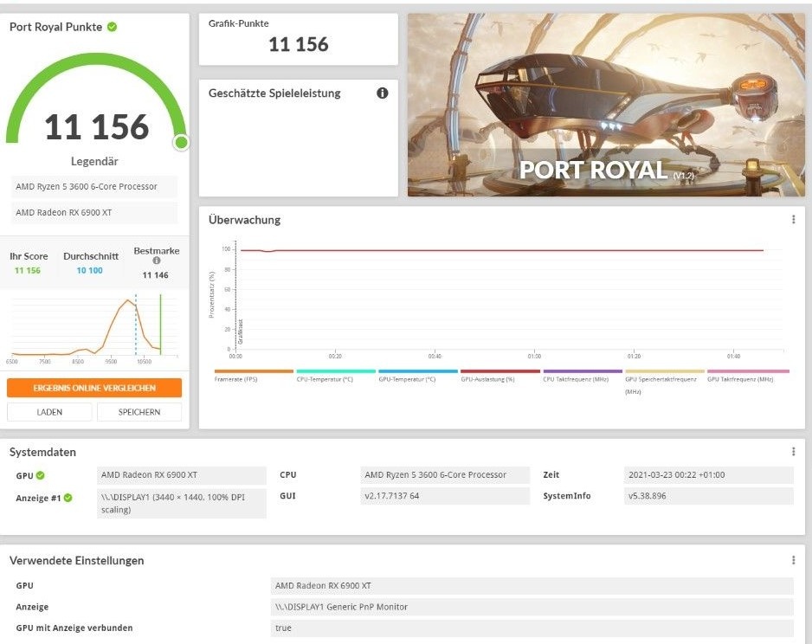Click DISPLAY1 Generic PnP Monitor value

tap(532, 607)
